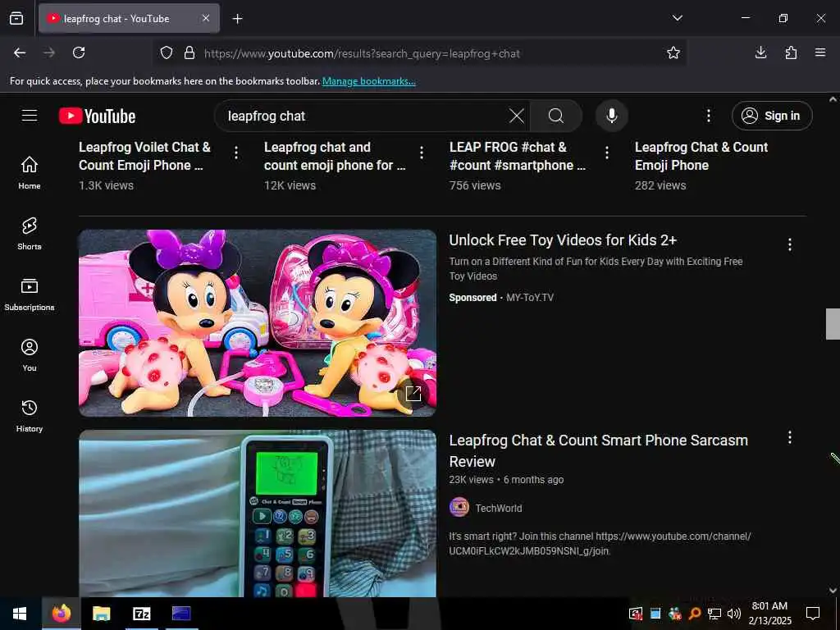Open Subscriptions in the sidebar
The image size is (840, 630).
click(x=30, y=294)
